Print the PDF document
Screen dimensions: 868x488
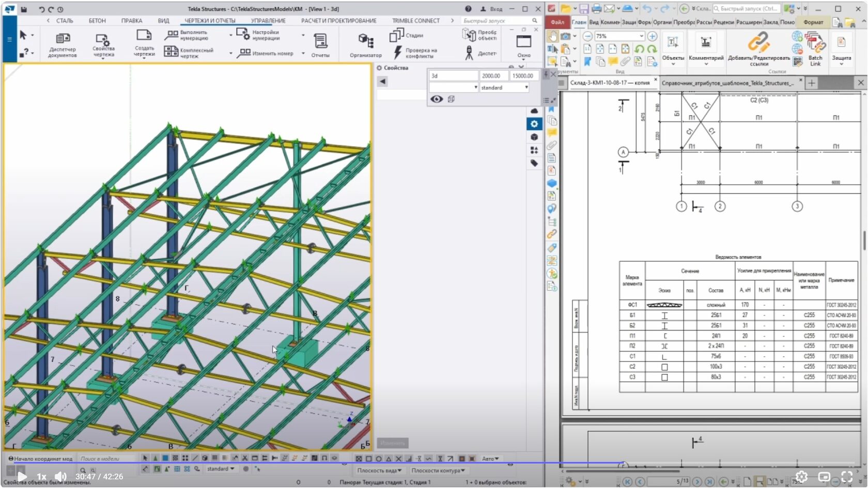coord(597,8)
